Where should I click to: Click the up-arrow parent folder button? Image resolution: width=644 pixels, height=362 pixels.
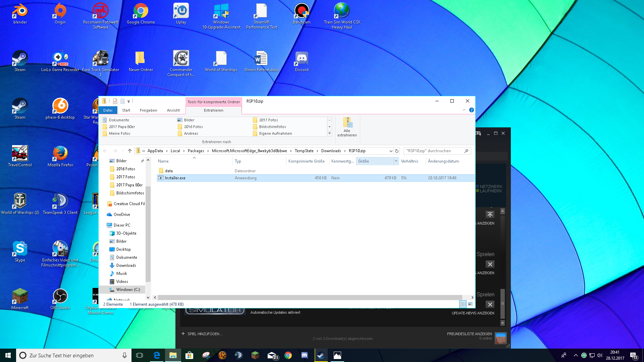130,151
